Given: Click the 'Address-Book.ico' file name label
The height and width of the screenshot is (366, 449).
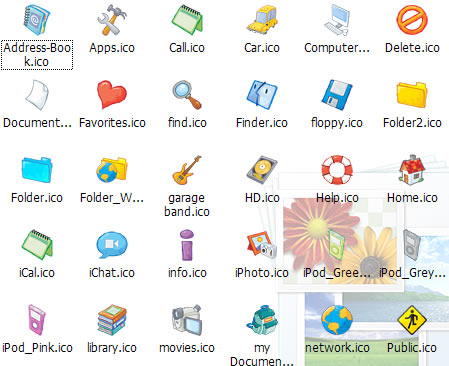Looking at the screenshot, I should 37,55.
